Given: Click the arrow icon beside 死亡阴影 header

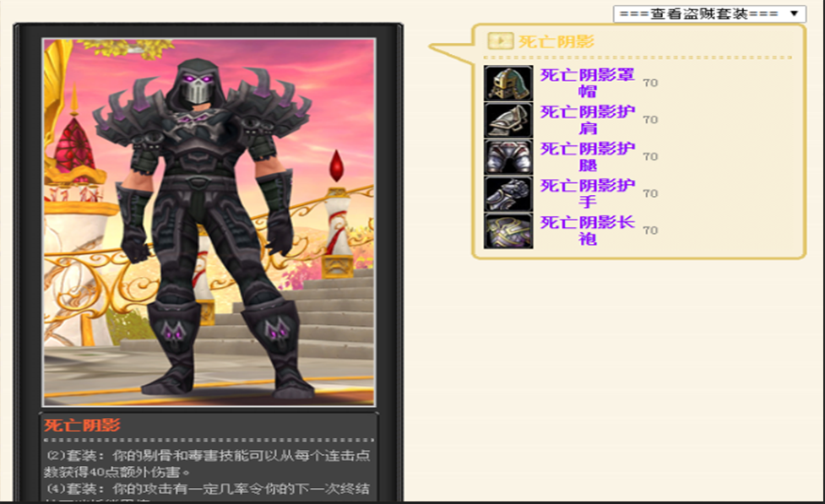Looking at the screenshot, I should [501, 41].
